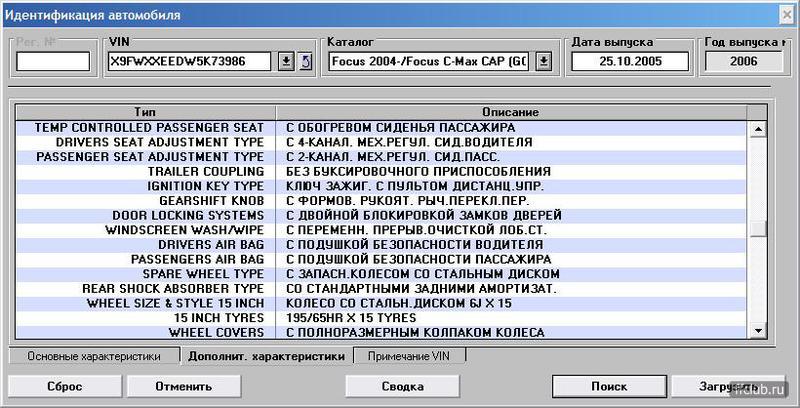Click description КЛЮЧ ЗАЖИГ. С ПУЛЬТОМ ДИСТАНЦ.УПР.
This screenshot has height=408, width=800.
click(415, 186)
